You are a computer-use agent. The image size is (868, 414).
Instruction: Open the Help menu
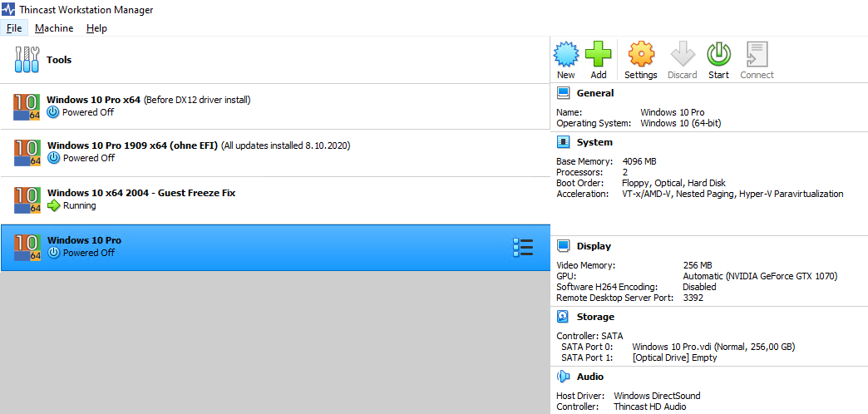(96, 28)
